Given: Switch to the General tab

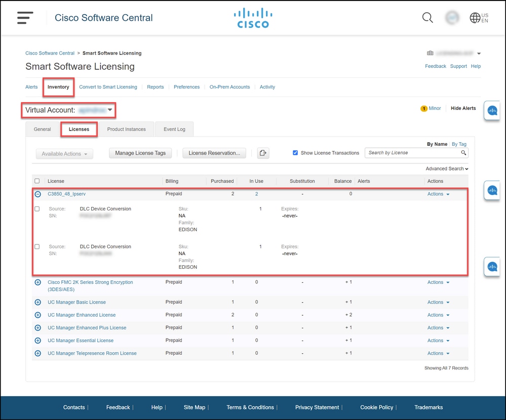Looking at the screenshot, I should (x=42, y=129).
